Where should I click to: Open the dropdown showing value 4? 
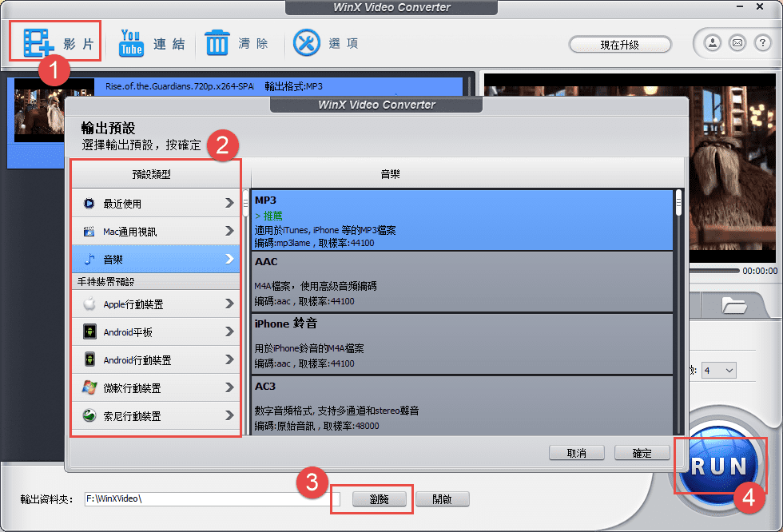pos(718,371)
